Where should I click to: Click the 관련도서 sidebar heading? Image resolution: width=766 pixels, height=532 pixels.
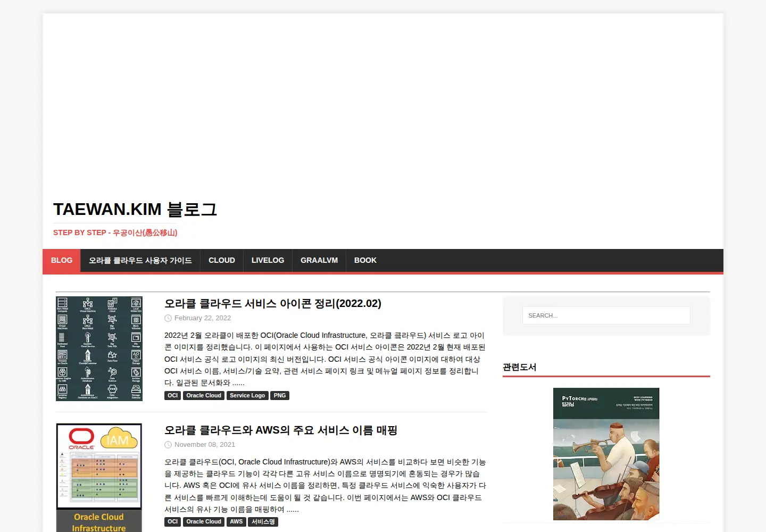[520, 367]
